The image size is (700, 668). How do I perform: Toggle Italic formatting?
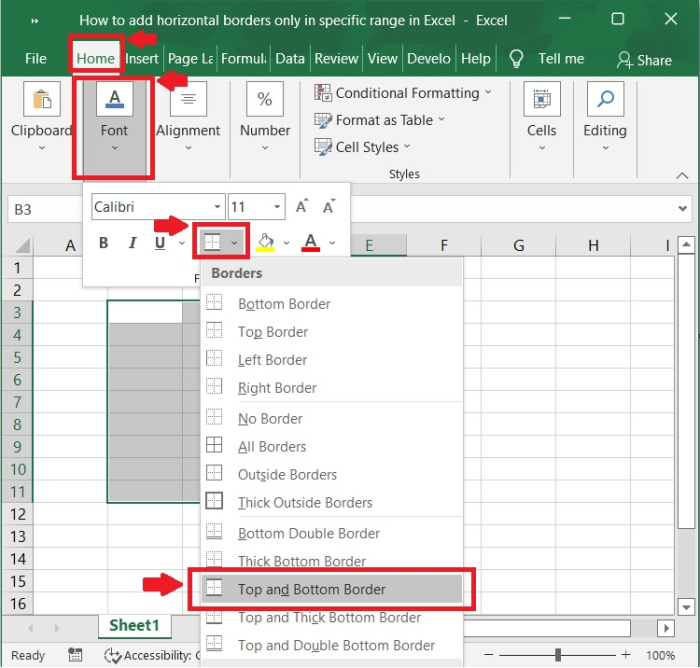point(132,242)
